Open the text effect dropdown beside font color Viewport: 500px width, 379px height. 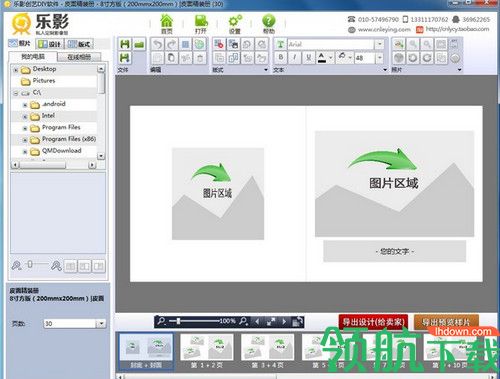click(x=350, y=58)
